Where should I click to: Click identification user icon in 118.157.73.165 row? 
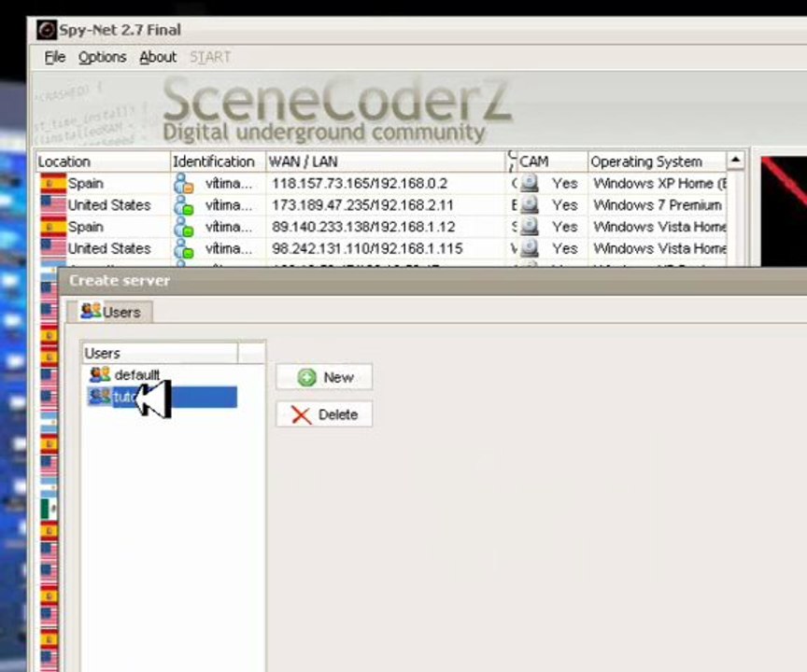pyautogui.click(x=184, y=184)
